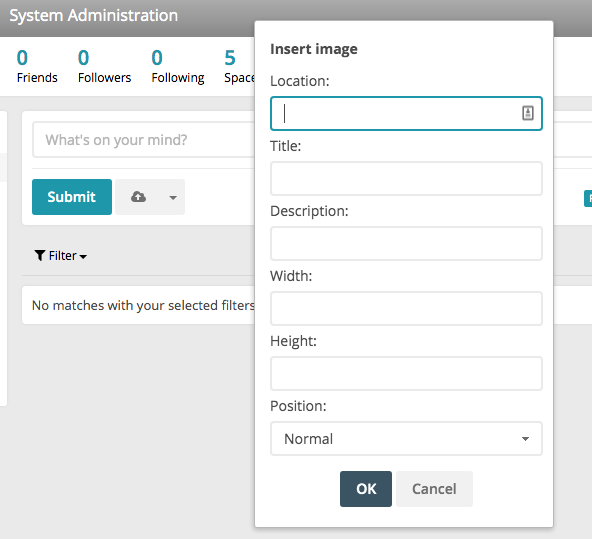Click the contact autofill icon in Location field

527,113
